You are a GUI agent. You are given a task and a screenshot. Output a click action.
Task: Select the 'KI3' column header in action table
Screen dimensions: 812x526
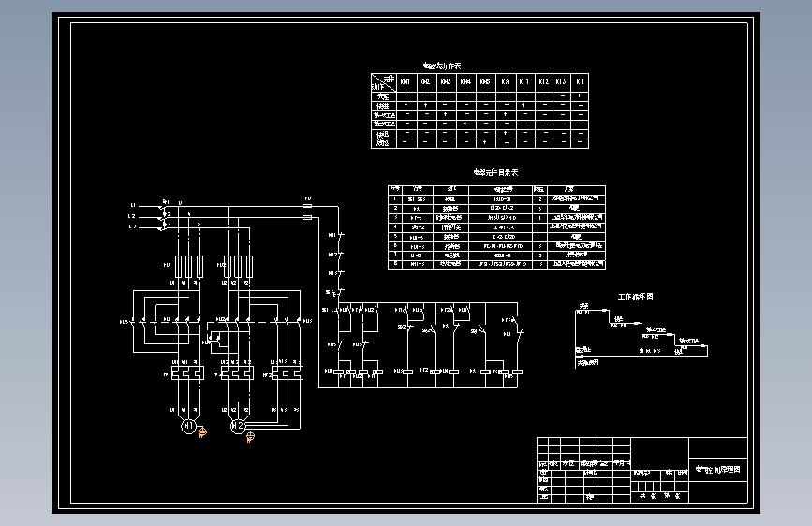point(561,81)
